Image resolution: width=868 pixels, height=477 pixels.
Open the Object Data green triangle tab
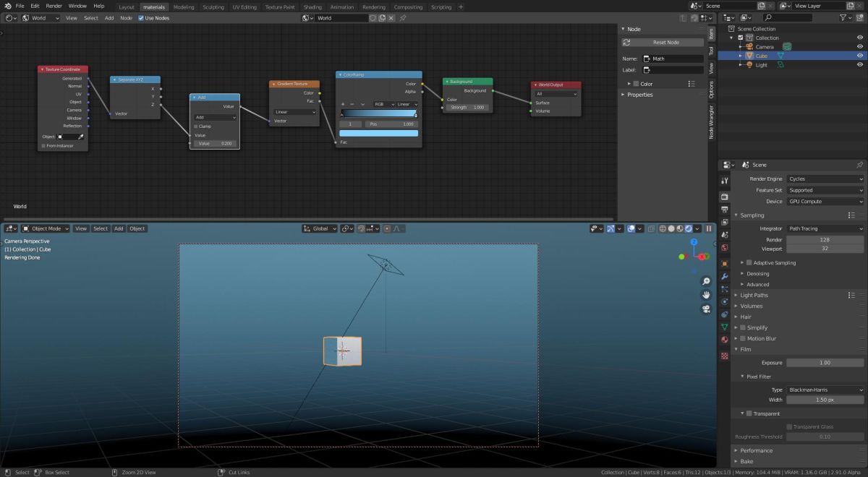tap(725, 327)
